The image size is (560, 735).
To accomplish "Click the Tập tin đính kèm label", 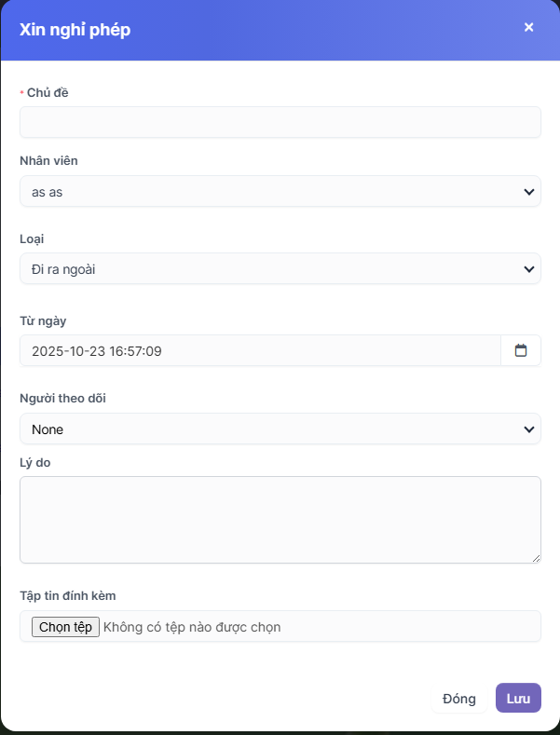I will coord(67,595).
